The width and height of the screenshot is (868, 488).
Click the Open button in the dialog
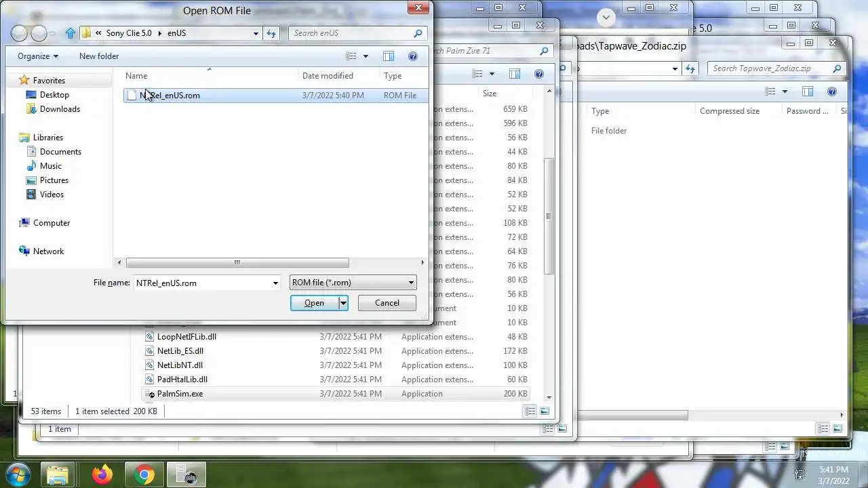click(314, 303)
